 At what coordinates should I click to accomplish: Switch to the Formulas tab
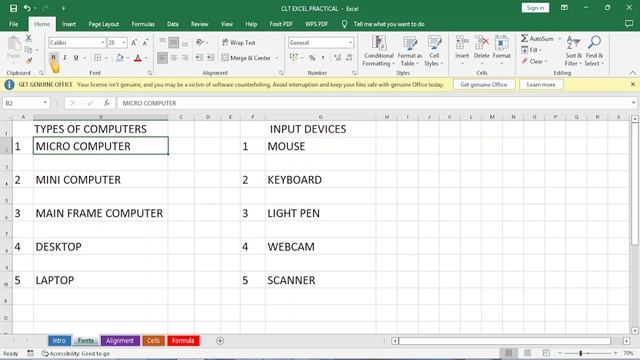coord(143,24)
